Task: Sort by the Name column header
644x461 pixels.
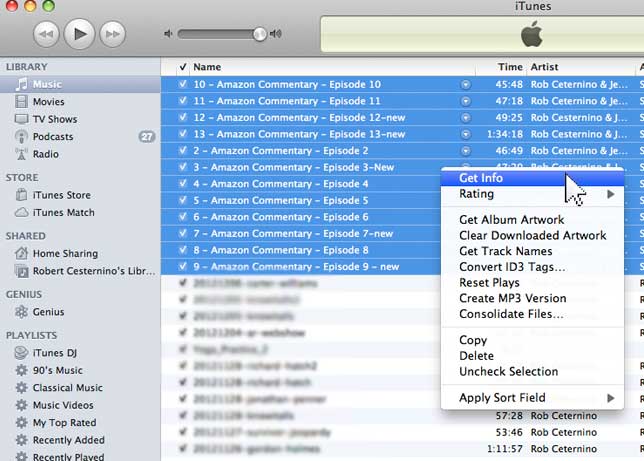Action: (332, 67)
